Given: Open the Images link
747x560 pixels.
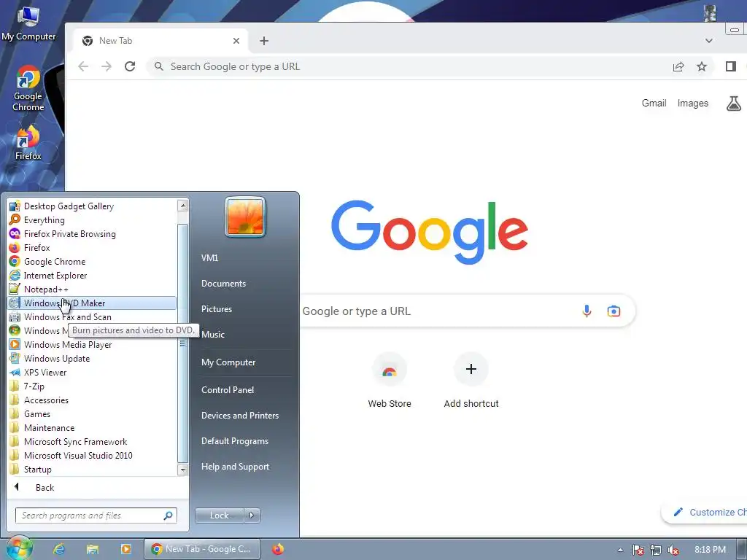Looking at the screenshot, I should [x=693, y=104].
